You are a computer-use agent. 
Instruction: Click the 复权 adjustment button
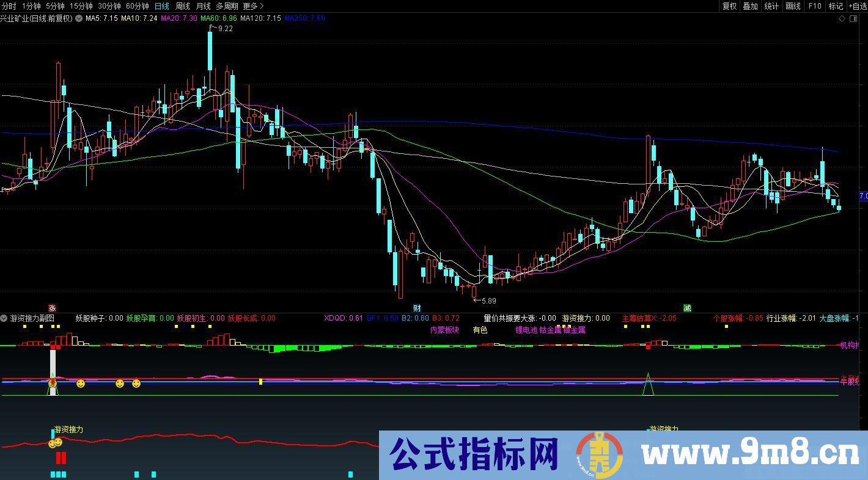[730, 6]
